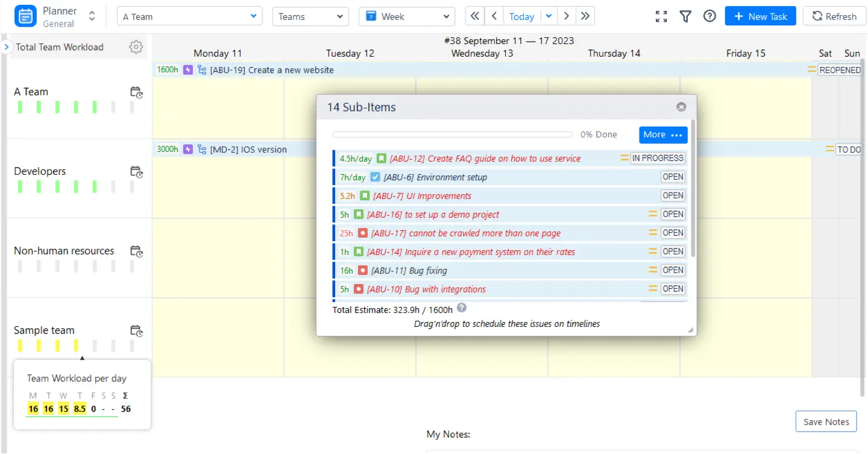
Task: Open the MD-2 IOS version task
Action: 248,150
